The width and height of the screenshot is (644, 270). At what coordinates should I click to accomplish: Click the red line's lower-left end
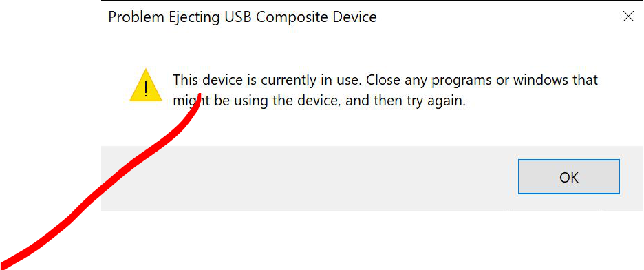tap(5, 264)
